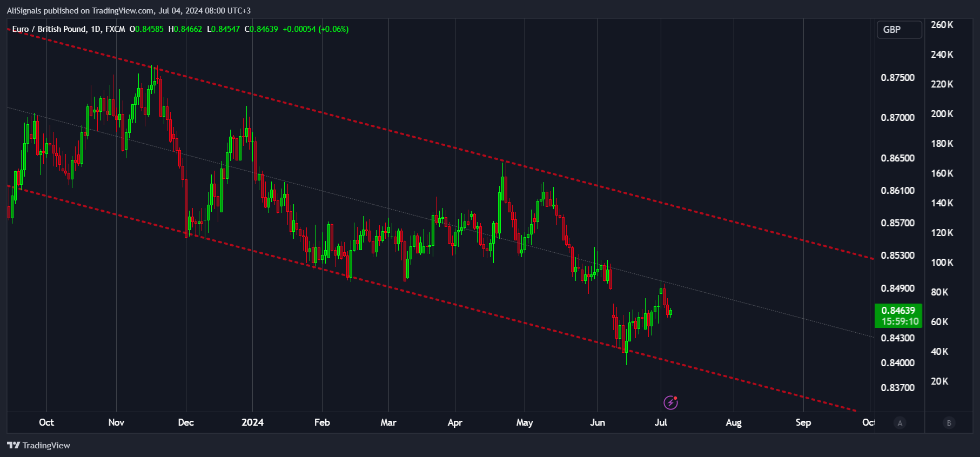The height and width of the screenshot is (457, 980).
Task: Click the Aug label on time axis
Action: tap(734, 422)
